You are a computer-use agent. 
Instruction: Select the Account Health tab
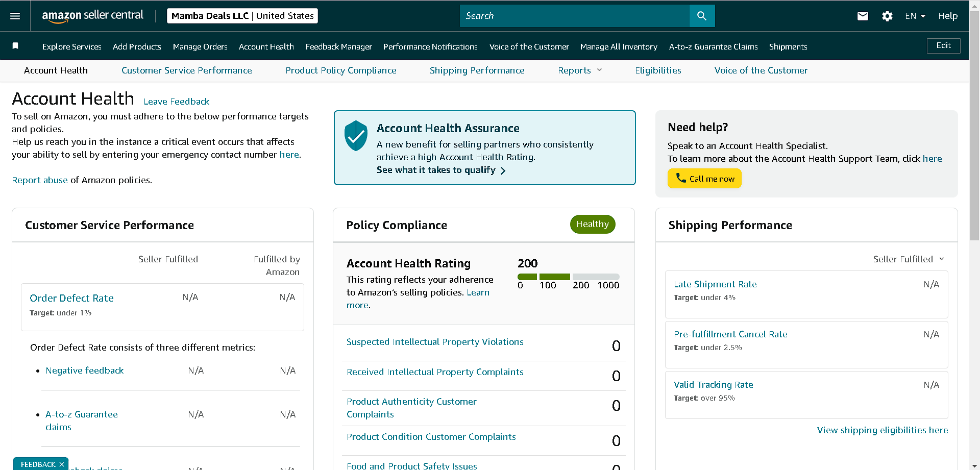click(x=56, y=70)
